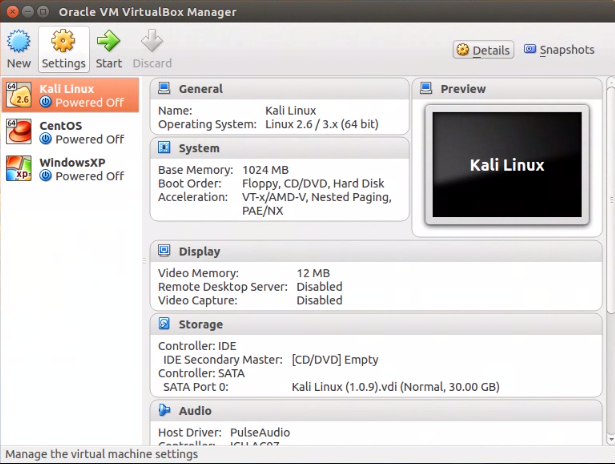Click the Discard down-arrow icon
Image resolution: width=615 pixels, height=464 pixels.
click(152, 41)
